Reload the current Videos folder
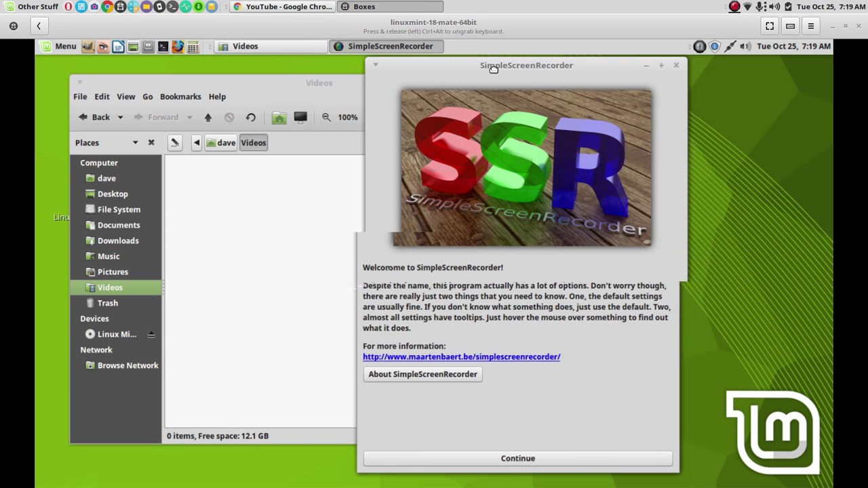The image size is (868, 488). click(x=251, y=117)
